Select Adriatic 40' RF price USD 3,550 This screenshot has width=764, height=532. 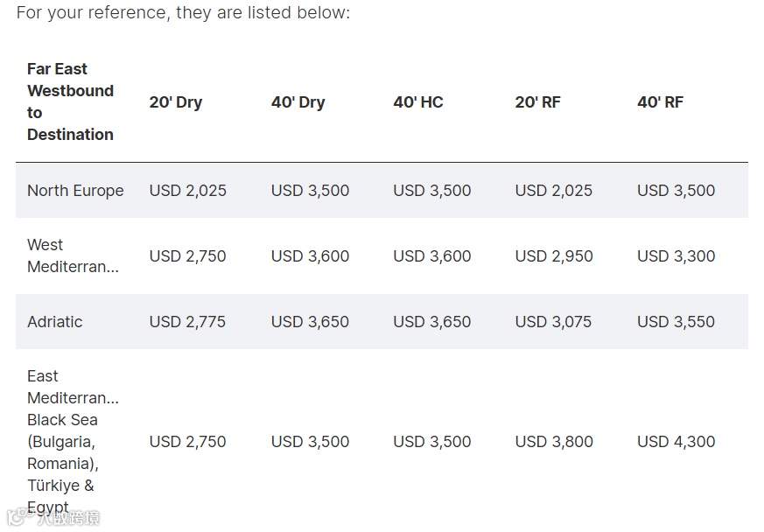(x=676, y=322)
